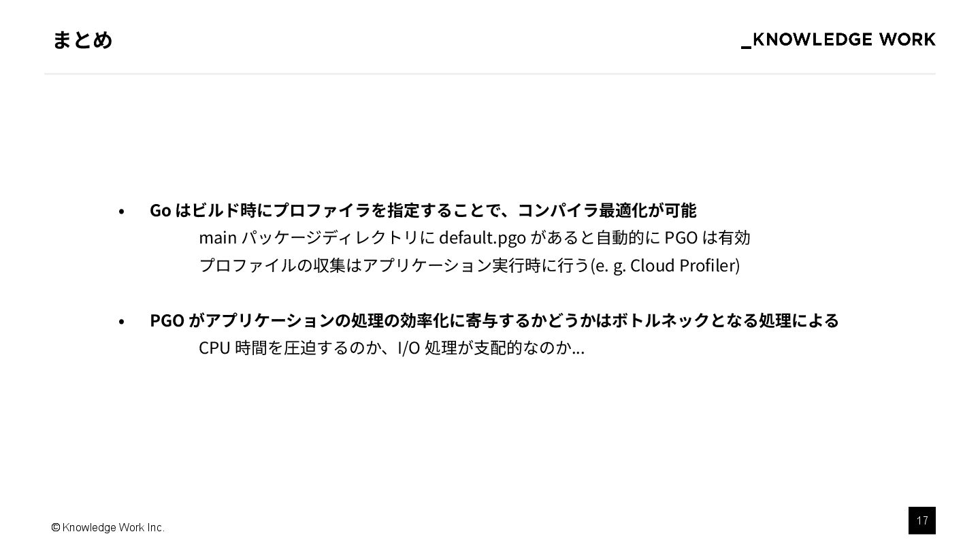This screenshot has width=980, height=551.
Task: Click the default.pgo text in sub-line
Action: (x=483, y=237)
